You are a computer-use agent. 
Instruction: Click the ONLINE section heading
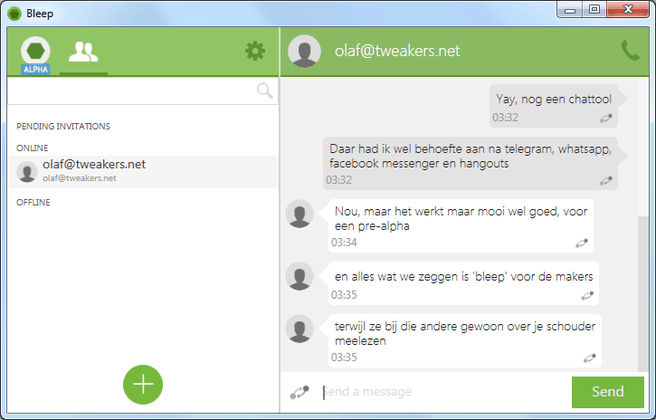[32, 148]
